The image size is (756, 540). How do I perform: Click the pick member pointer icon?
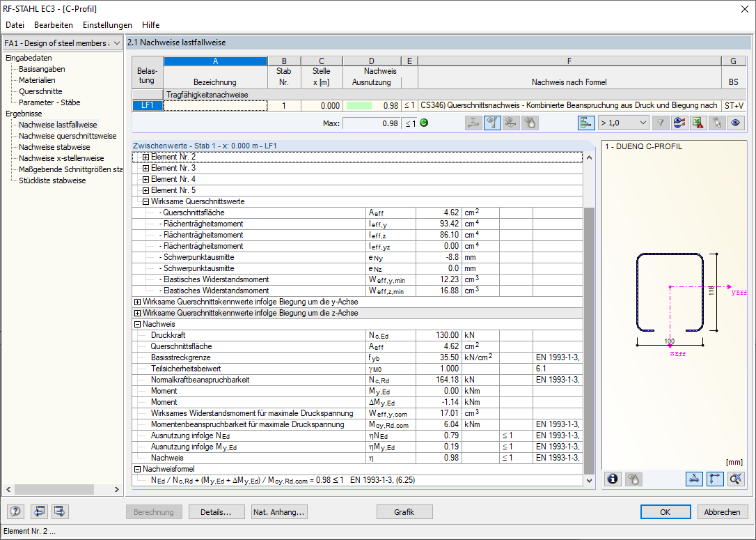[x=717, y=123]
